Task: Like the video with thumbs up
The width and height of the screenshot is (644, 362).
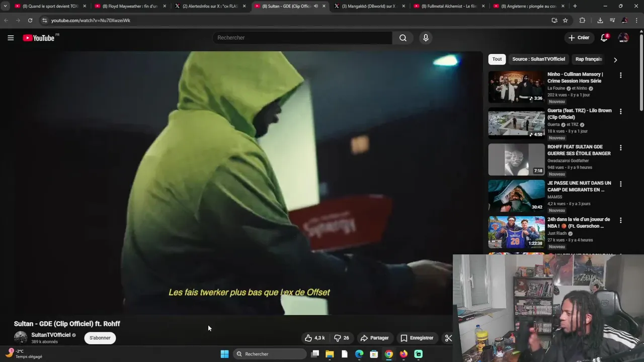Action: coord(314,338)
